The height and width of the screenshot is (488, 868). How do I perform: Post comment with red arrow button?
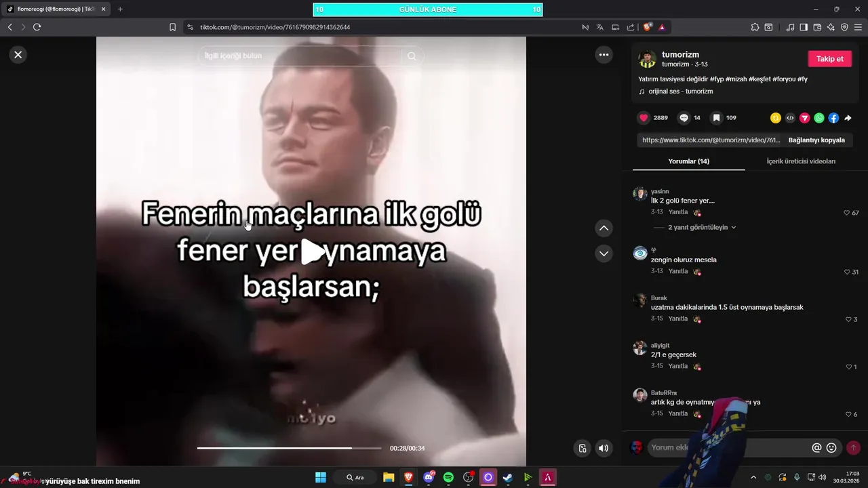click(x=853, y=448)
